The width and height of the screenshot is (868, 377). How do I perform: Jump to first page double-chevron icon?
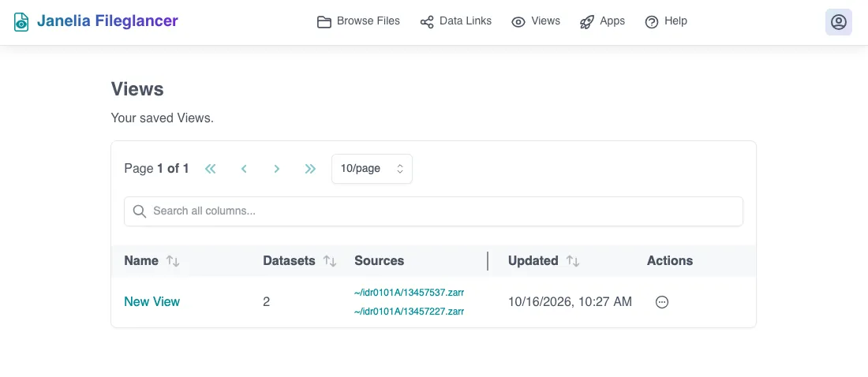(x=211, y=169)
